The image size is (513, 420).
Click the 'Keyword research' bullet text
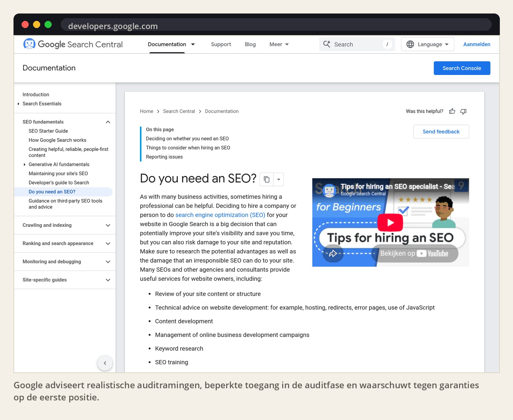coord(179,348)
